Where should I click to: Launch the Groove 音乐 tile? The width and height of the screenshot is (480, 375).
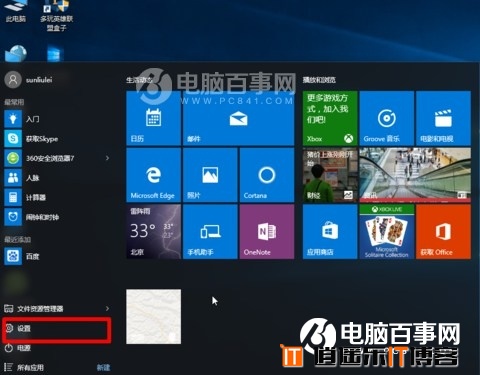pyautogui.click(x=387, y=118)
